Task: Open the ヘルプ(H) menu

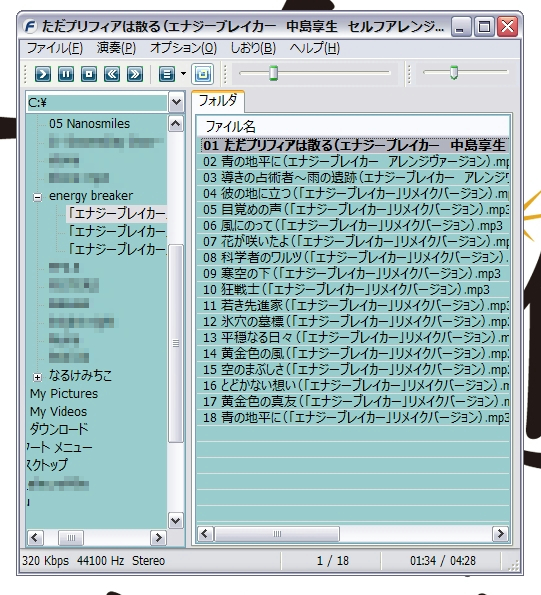Action: (x=315, y=48)
